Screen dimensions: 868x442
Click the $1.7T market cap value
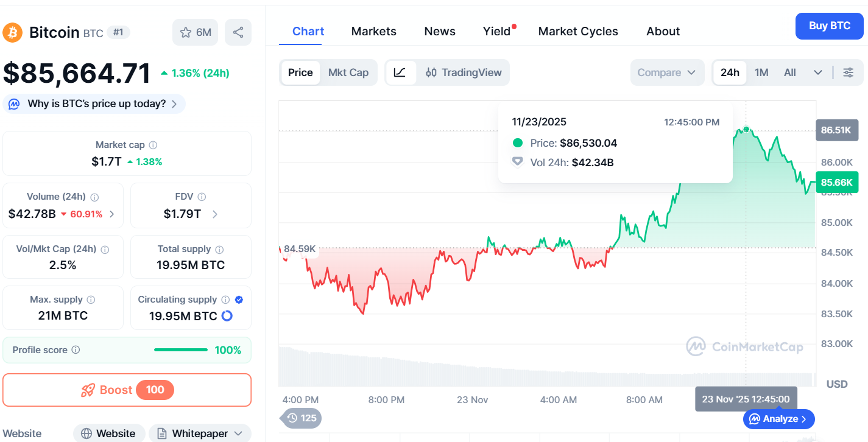coord(107,162)
